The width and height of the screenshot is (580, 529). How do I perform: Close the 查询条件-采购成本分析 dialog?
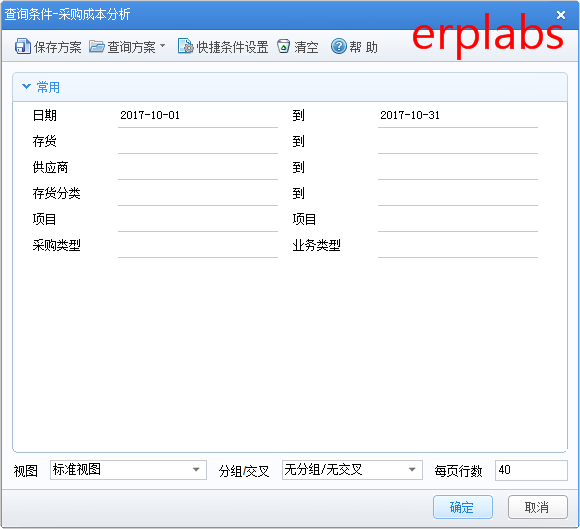point(561,15)
